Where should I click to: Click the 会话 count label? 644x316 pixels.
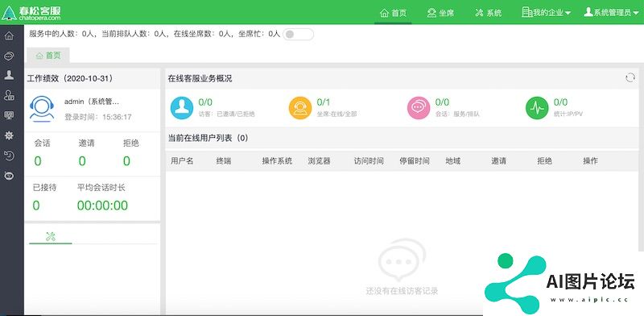(x=42, y=143)
